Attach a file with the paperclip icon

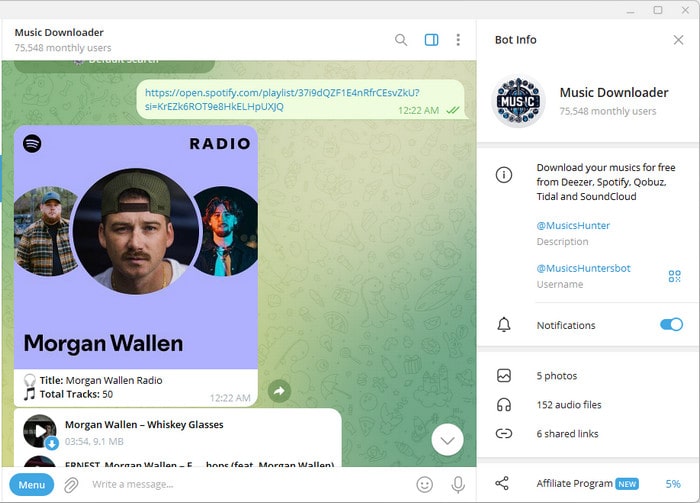(71, 485)
